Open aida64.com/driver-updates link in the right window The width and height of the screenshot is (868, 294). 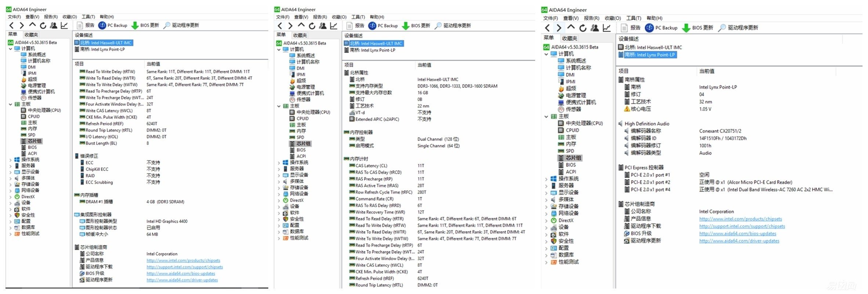coord(739,241)
